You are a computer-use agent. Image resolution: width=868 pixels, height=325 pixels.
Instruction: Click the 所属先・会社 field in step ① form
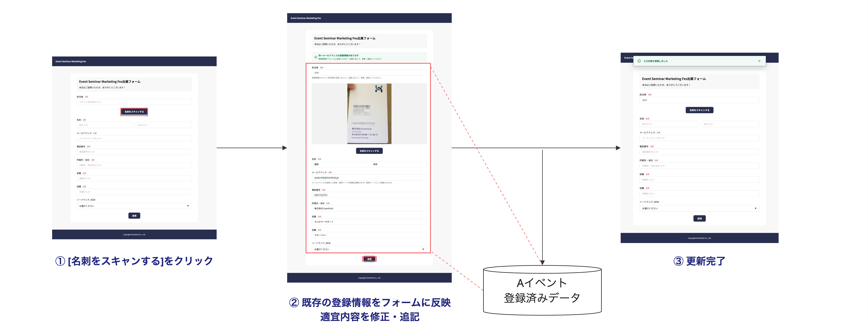pos(134,165)
